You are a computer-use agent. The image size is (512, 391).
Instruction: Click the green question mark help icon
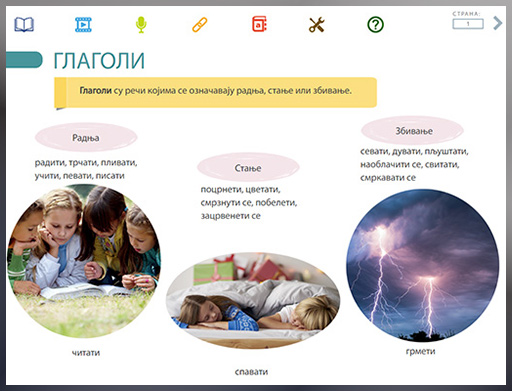pyautogui.click(x=375, y=25)
